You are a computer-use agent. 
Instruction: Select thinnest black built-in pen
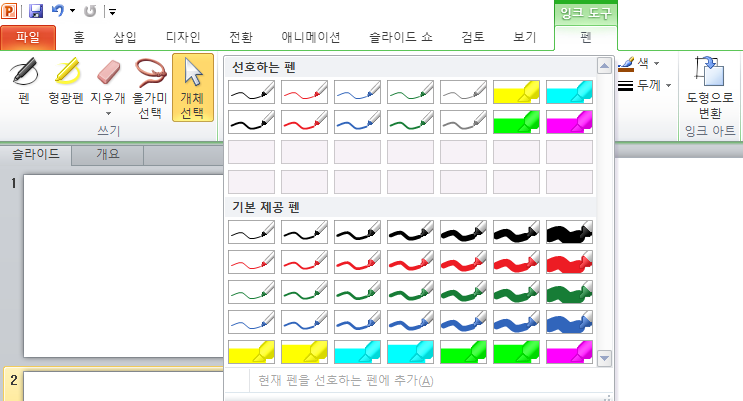[251, 232]
